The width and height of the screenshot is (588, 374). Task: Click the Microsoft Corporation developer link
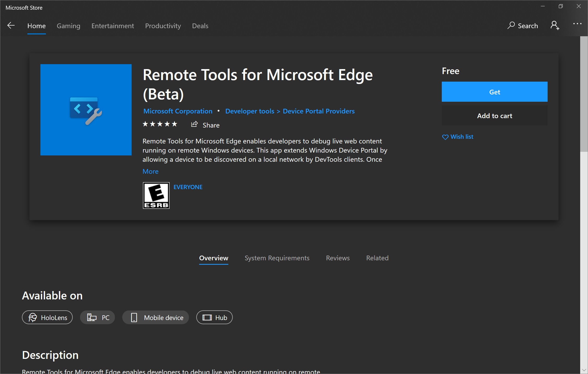tap(178, 111)
